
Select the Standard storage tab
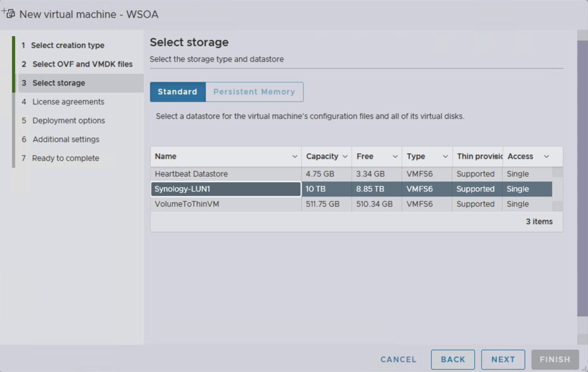177,92
